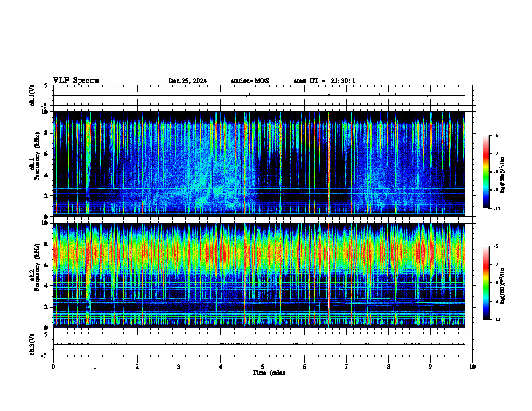Viewport: 532px width, 411px height.
Task: Click the "ch.1(V)" waveform axis label
Action: tap(32, 95)
